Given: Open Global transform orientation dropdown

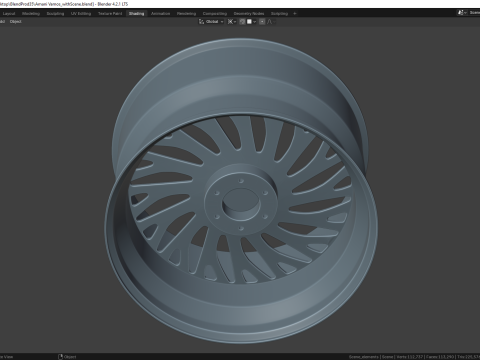Looking at the screenshot, I should (211, 21).
